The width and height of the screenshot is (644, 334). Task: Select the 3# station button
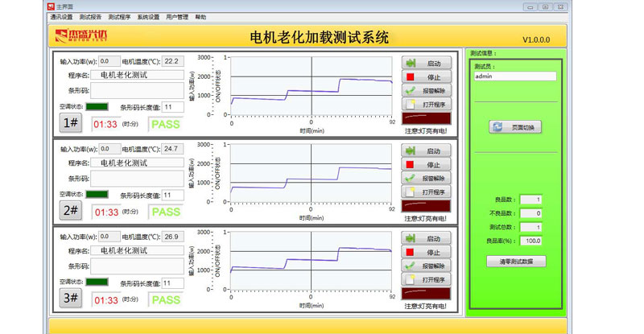coord(71,298)
